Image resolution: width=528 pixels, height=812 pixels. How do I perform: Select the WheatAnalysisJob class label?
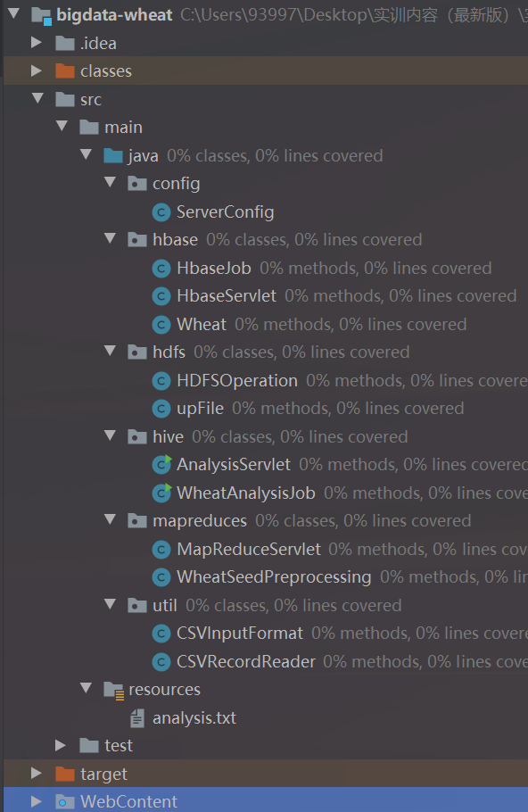(x=246, y=493)
